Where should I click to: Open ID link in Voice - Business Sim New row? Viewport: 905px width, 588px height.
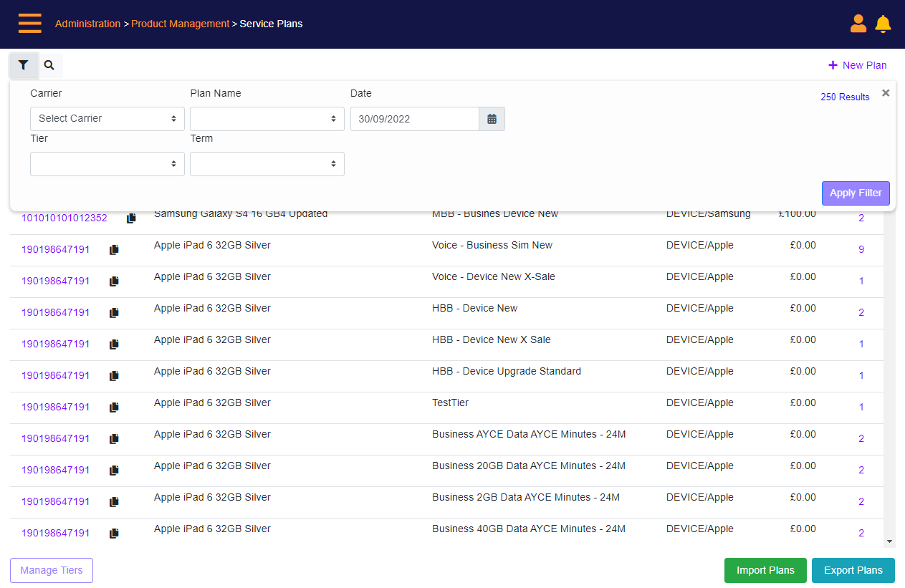point(56,250)
